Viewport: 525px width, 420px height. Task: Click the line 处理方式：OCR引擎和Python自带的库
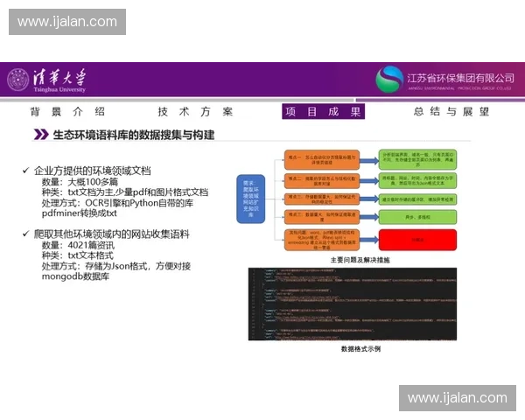coord(117,203)
